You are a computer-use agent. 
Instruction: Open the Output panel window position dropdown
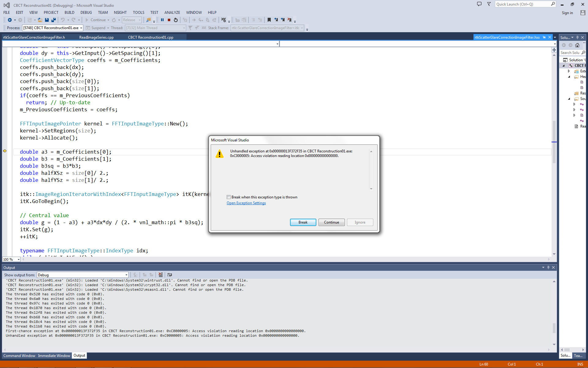543,267
